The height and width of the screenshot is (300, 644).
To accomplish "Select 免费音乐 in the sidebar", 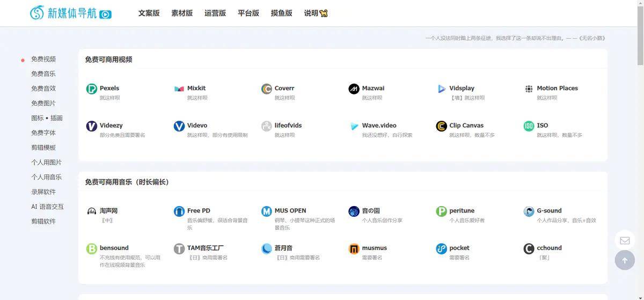I will tap(43, 74).
